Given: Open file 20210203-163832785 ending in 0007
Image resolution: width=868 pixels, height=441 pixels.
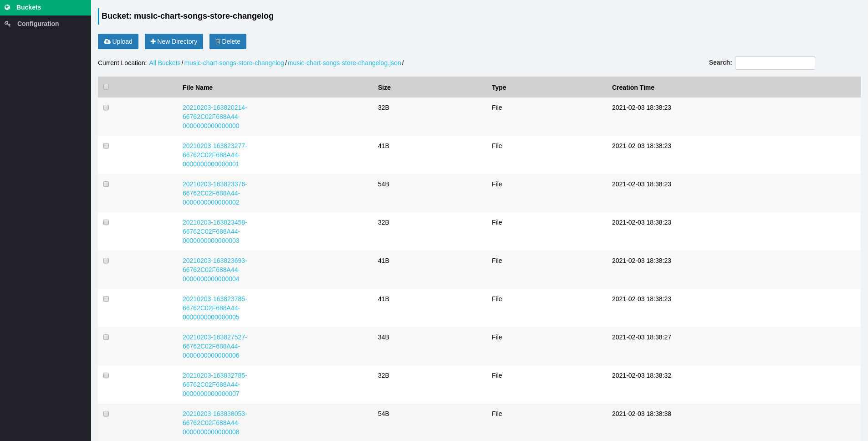Looking at the screenshot, I should (x=214, y=385).
